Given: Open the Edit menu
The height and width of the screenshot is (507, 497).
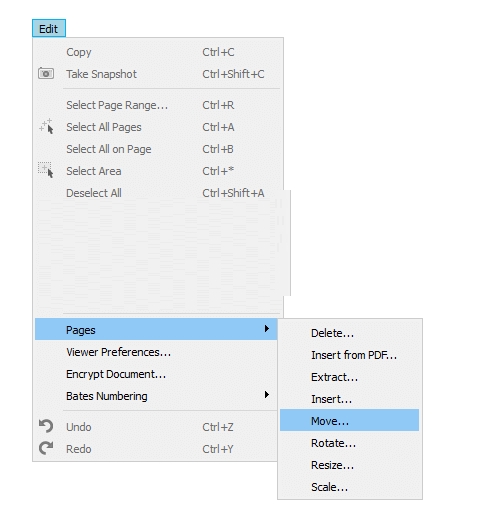Looking at the screenshot, I should (x=49, y=29).
